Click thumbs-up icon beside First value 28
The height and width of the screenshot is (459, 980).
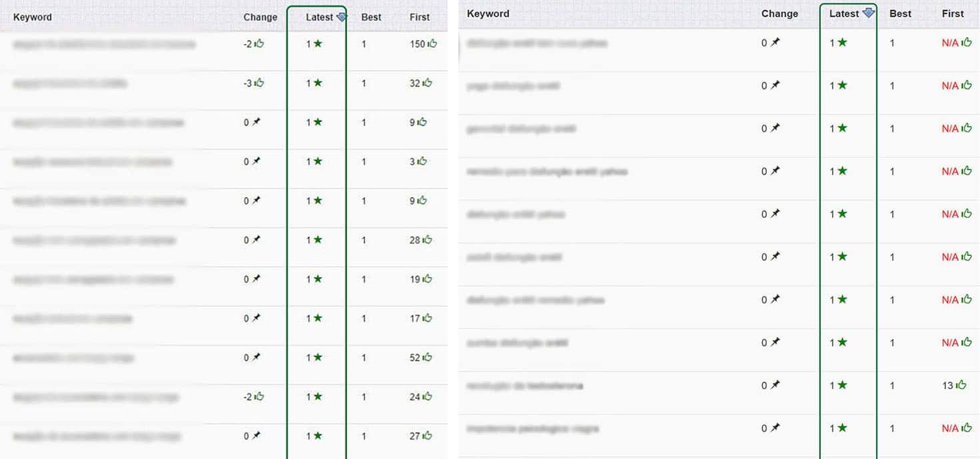click(427, 240)
